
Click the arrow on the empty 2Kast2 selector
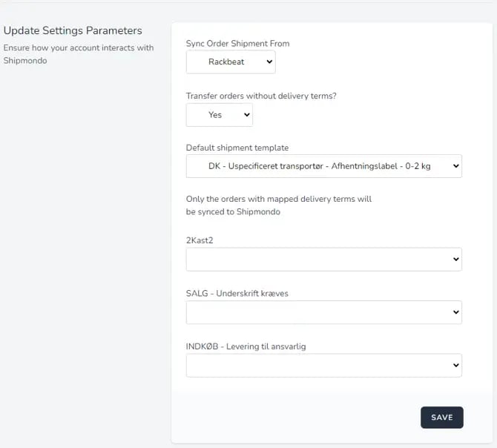(x=455, y=260)
